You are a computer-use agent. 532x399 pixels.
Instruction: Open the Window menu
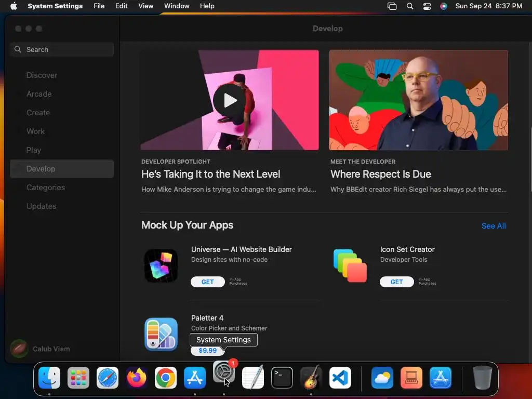coord(177,6)
